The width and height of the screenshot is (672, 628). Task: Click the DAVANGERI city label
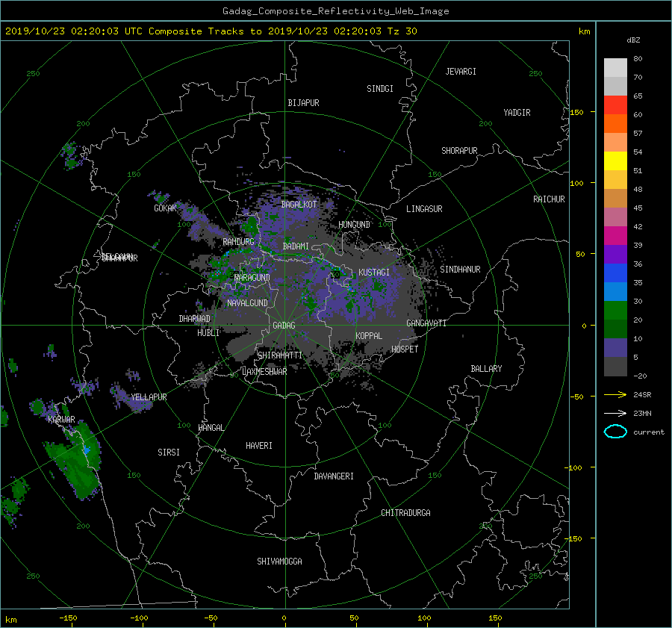coord(334,476)
